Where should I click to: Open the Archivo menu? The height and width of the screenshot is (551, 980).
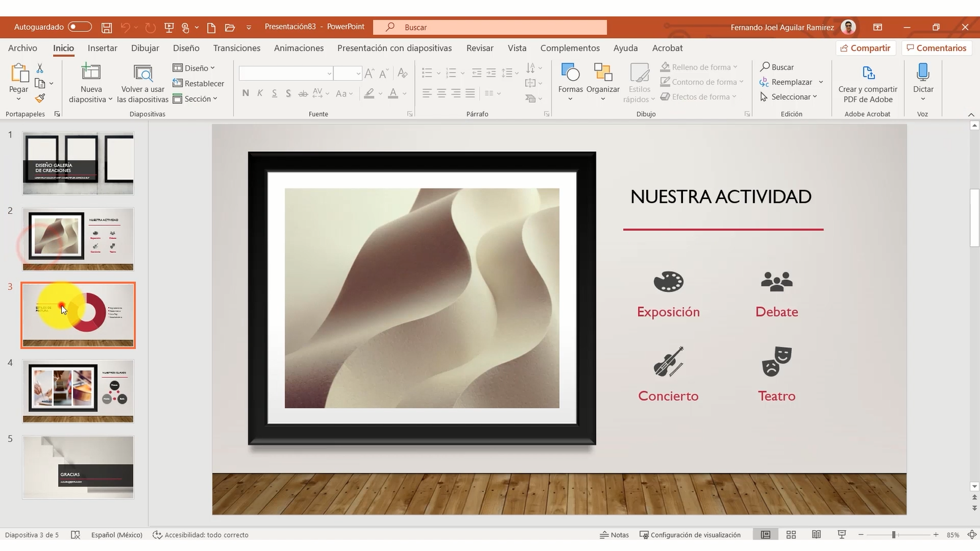click(x=23, y=48)
